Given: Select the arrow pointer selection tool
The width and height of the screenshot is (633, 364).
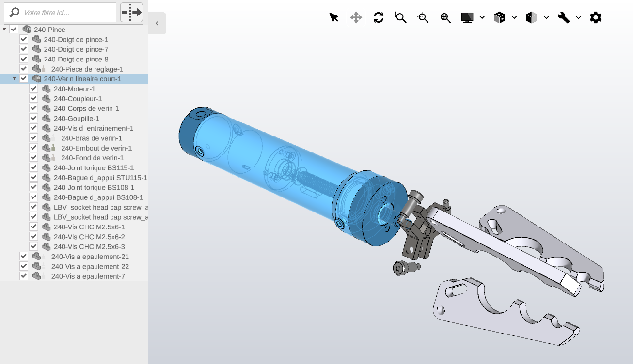Looking at the screenshot, I should (333, 18).
